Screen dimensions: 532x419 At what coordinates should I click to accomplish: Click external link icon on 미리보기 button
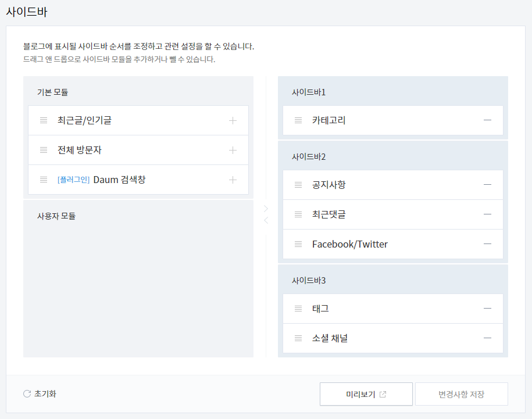click(x=383, y=394)
